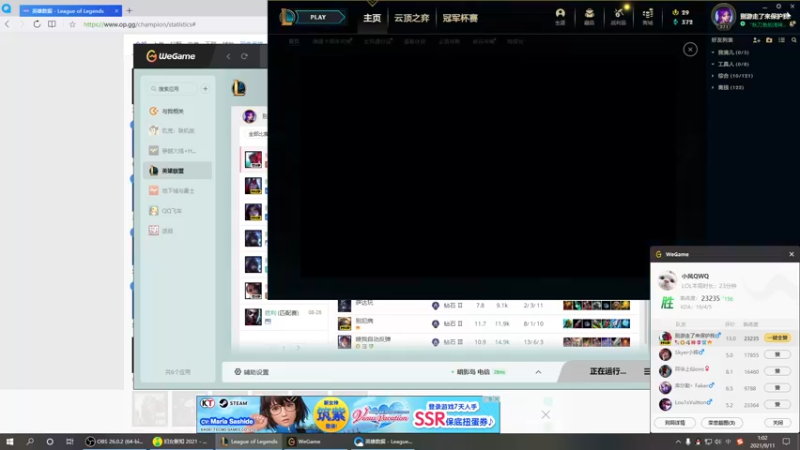Click the taskbar search icon
This screenshot has height=450, width=800.
[x=30, y=441]
